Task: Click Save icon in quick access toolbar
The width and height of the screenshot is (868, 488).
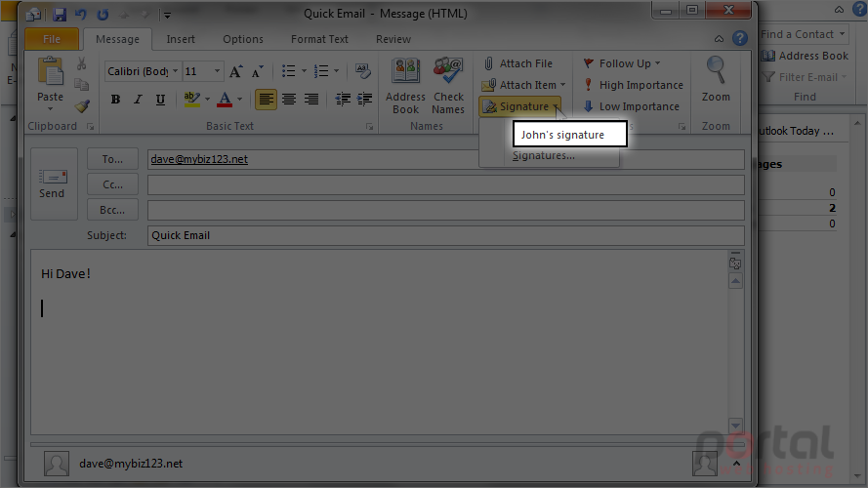Action: [59, 15]
